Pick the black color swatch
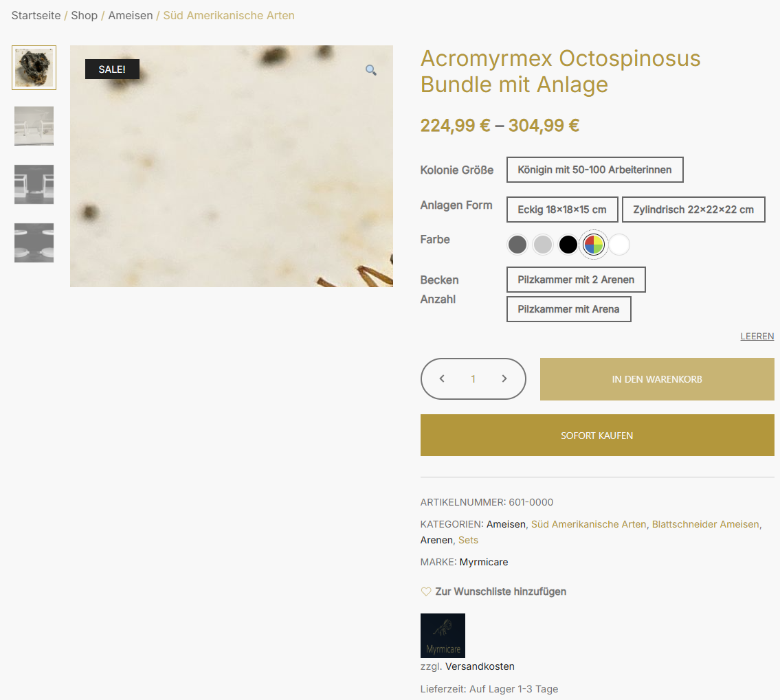780x700 pixels. [568, 245]
